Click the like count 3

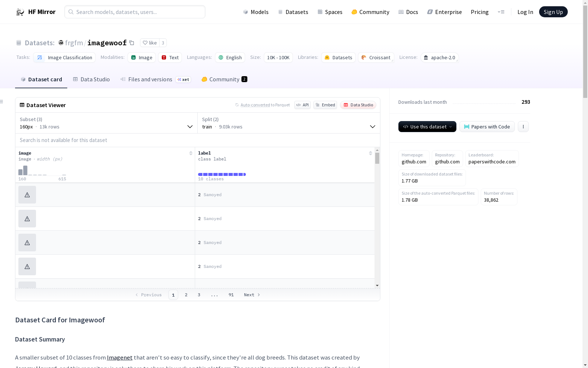click(x=163, y=43)
